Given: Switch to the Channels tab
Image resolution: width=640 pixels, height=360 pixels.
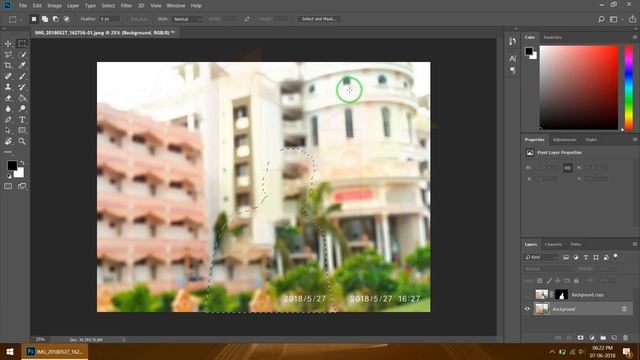Looking at the screenshot, I should [x=553, y=244].
